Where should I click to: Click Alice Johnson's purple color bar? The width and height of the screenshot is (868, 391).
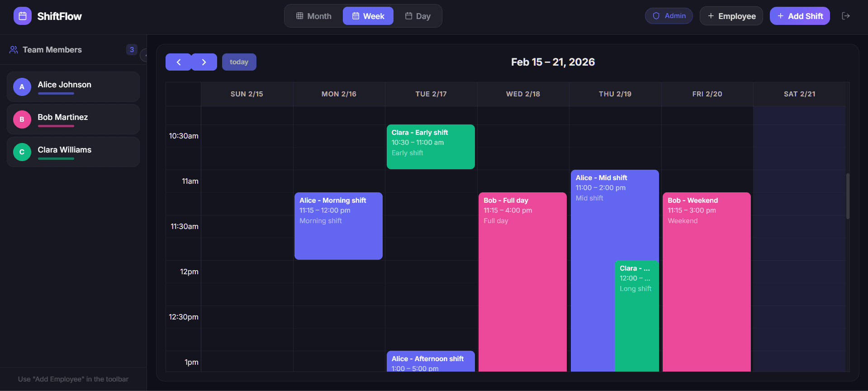(x=56, y=94)
